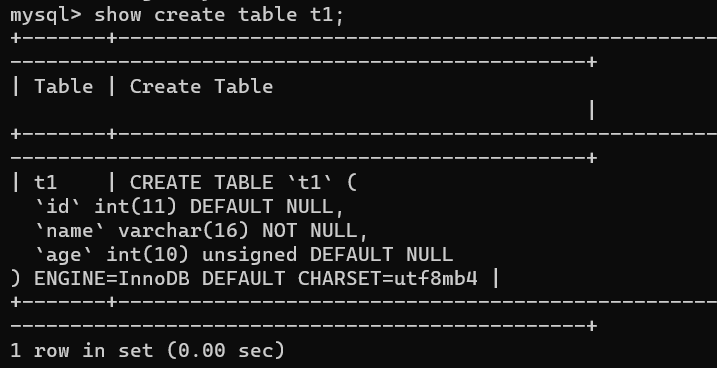Click the unsigned keyword
The width and height of the screenshot is (717, 368).
[249, 255]
